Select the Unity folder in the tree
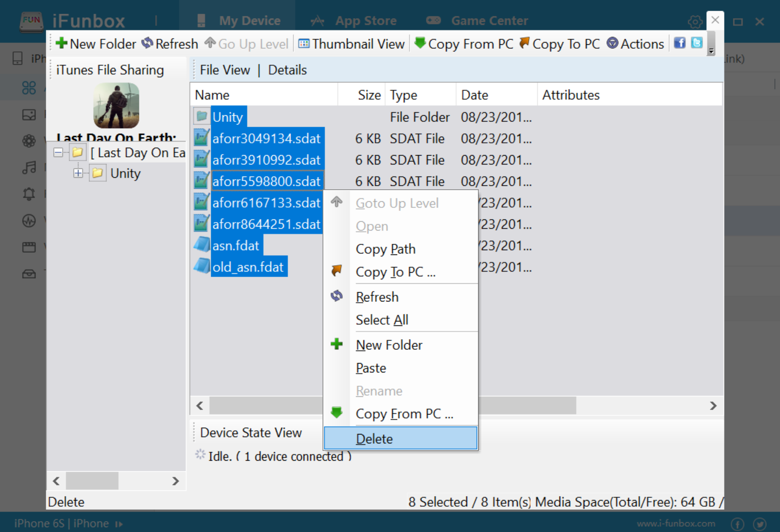Viewport: 780px width, 532px height. click(x=126, y=173)
